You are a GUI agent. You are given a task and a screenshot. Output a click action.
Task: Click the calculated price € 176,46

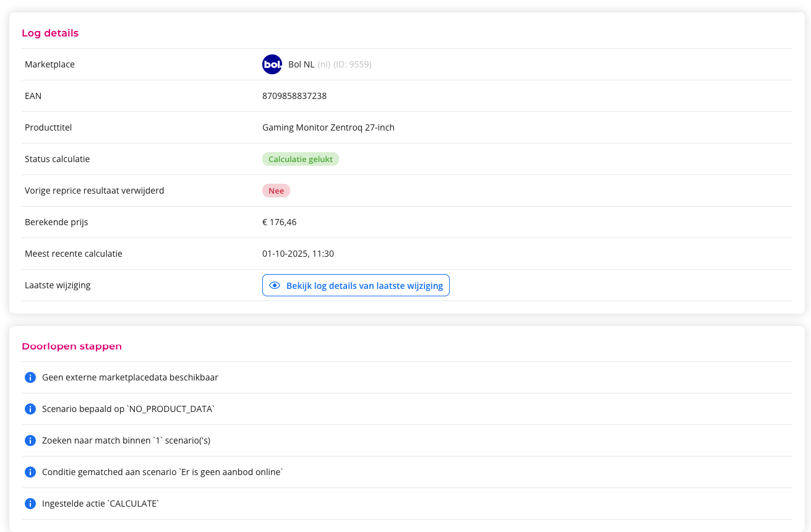coord(280,222)
